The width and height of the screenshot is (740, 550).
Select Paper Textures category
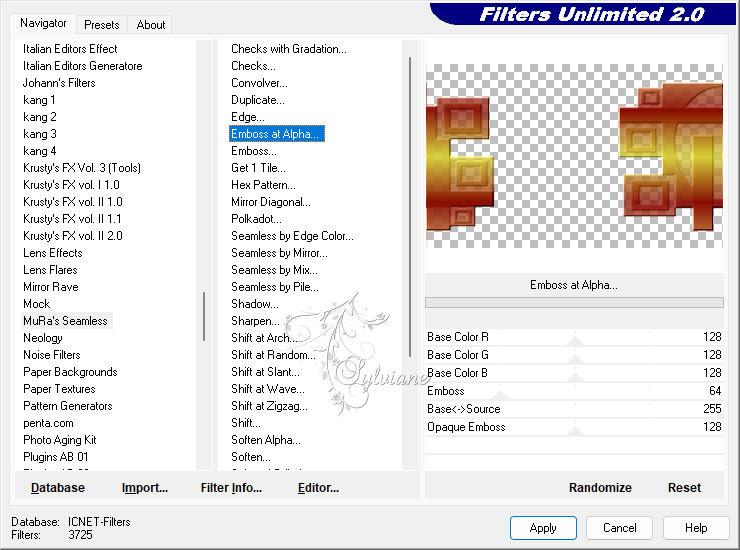tap(59, 389)
